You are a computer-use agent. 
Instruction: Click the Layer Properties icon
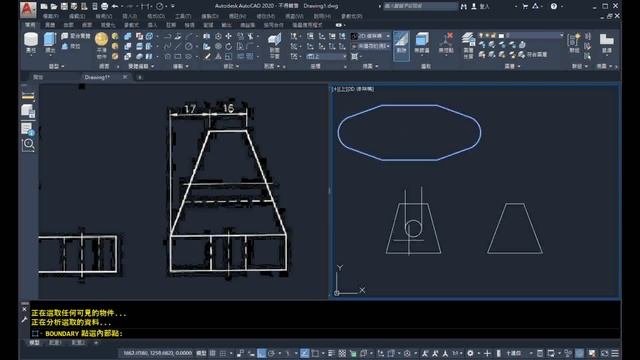click(468, 45)
